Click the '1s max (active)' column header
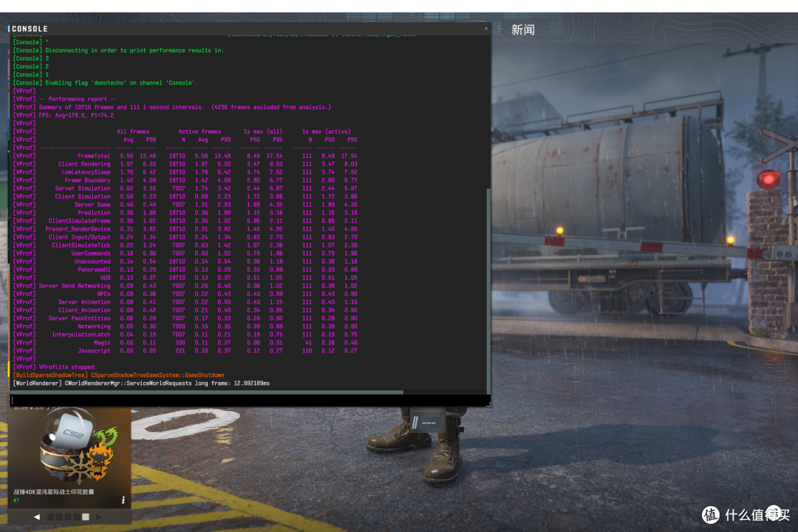This screenshot has width=798, height=532. click(327, 132)
